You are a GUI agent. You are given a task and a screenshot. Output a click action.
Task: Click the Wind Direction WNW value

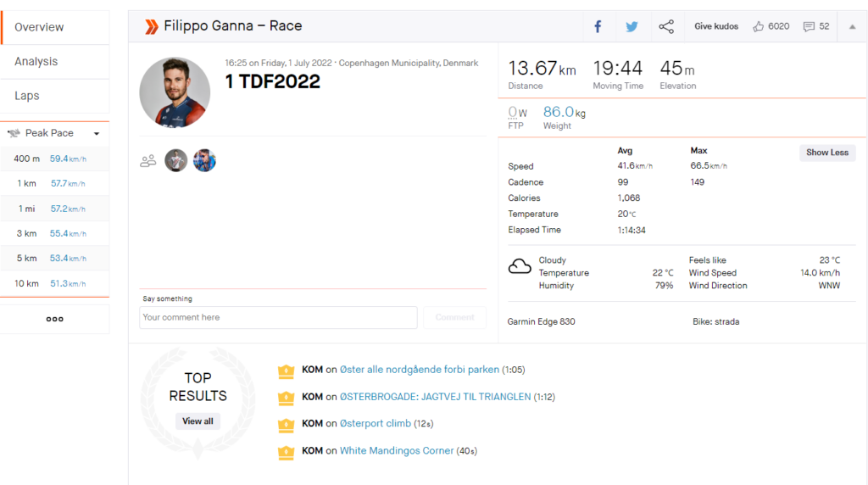[x=829, y=286]
